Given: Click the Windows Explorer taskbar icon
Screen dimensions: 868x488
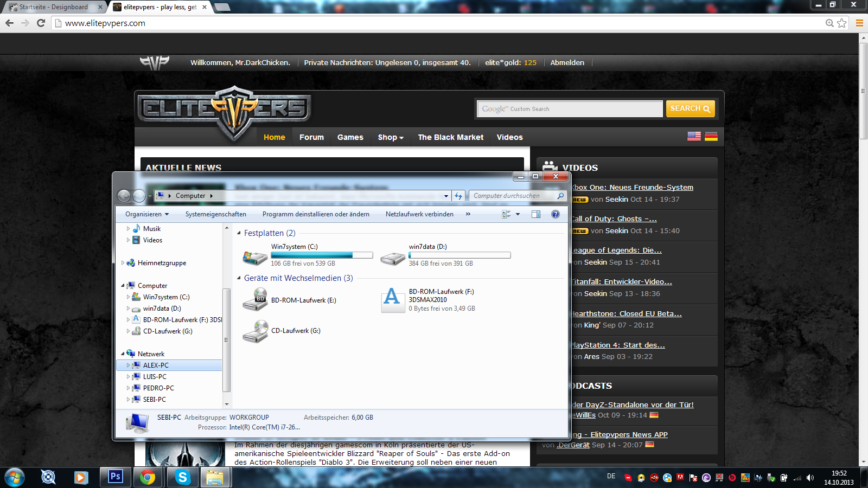Looking at the screenshot, I should click(215, 477).
